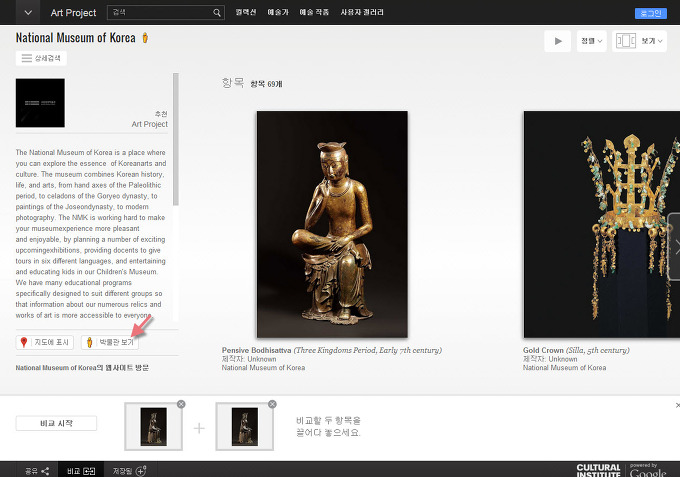Click the 비교 시작 button
This screenshot has width=680, height=477.
click(56, 423)
